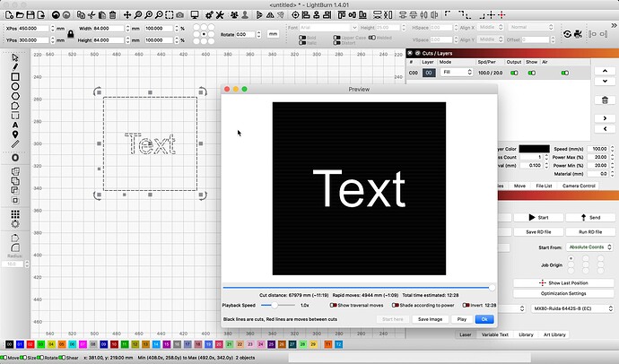This screenshot has width=619, height=364.
Task: Open the Align Y Middle dropdown
Action: point(490,39)
